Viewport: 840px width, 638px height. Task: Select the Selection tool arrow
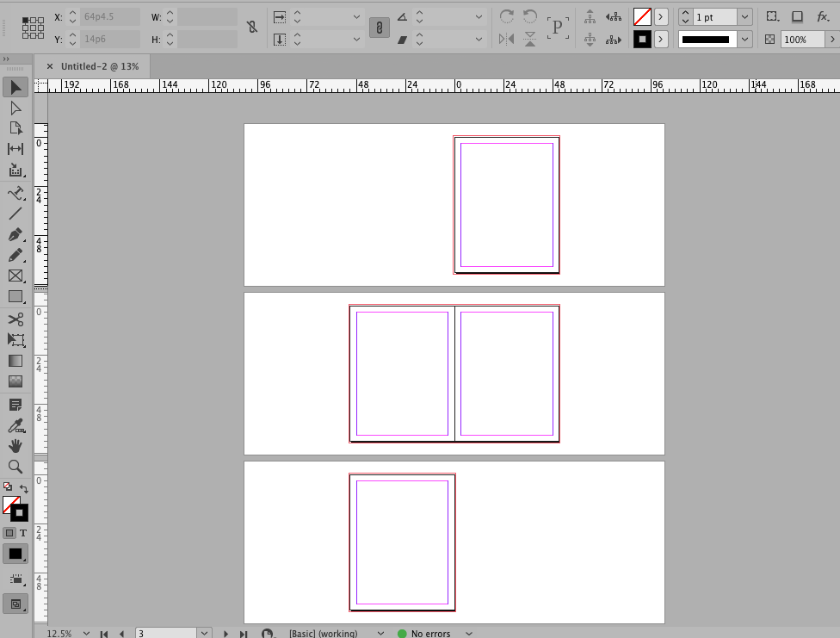[15, 87]
